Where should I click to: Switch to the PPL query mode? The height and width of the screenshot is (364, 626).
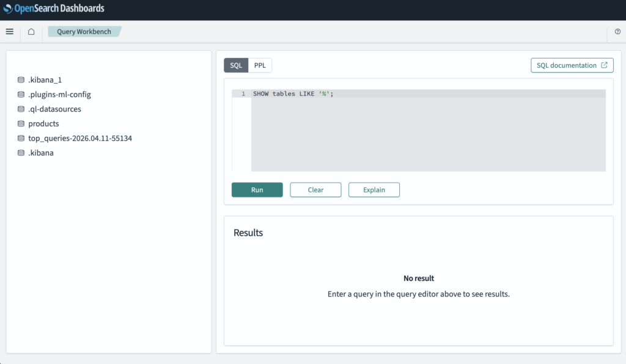(260, 65)
